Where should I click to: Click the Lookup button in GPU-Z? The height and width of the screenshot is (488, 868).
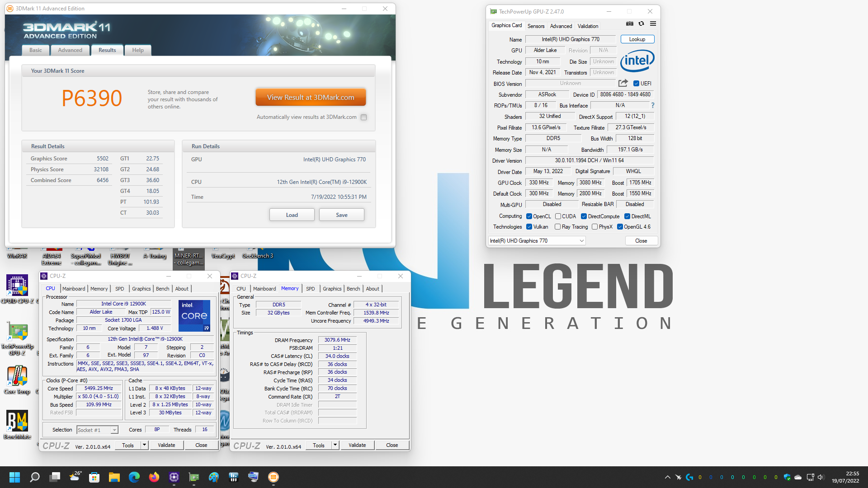637,39
